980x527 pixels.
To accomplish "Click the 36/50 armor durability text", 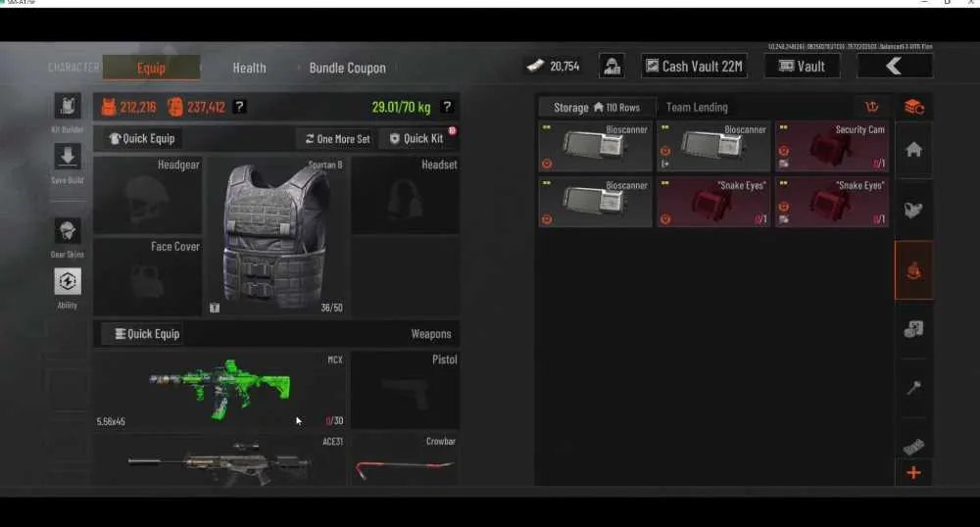I will (x=331, y=308).
